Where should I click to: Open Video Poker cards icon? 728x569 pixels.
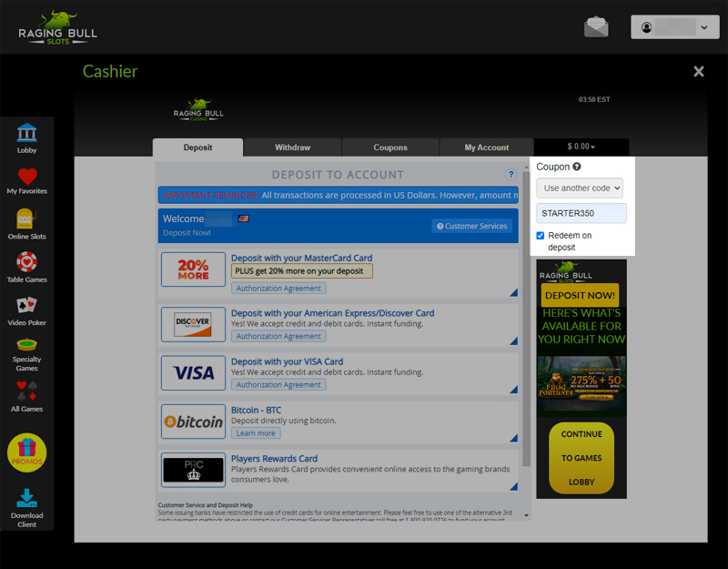click(26, 305)
